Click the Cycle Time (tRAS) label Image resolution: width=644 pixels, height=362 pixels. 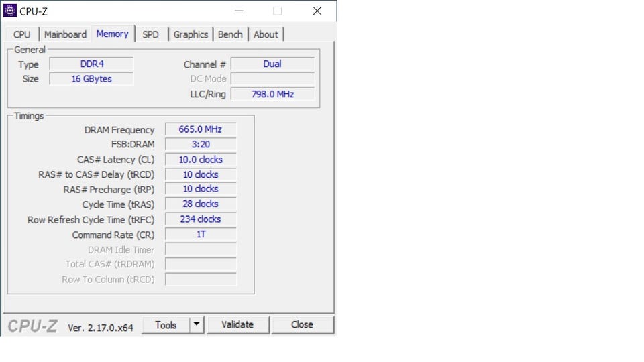(x=118, y=205)
